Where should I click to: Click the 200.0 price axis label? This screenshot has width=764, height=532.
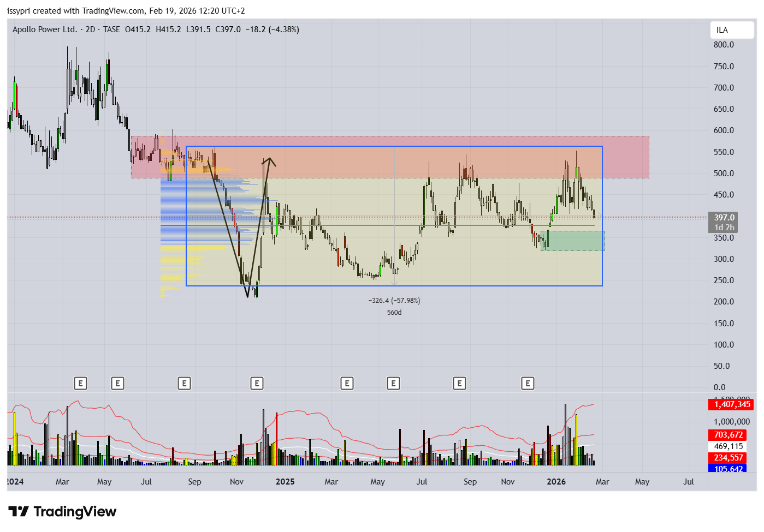pyautogui.click(x=724, y=302)
